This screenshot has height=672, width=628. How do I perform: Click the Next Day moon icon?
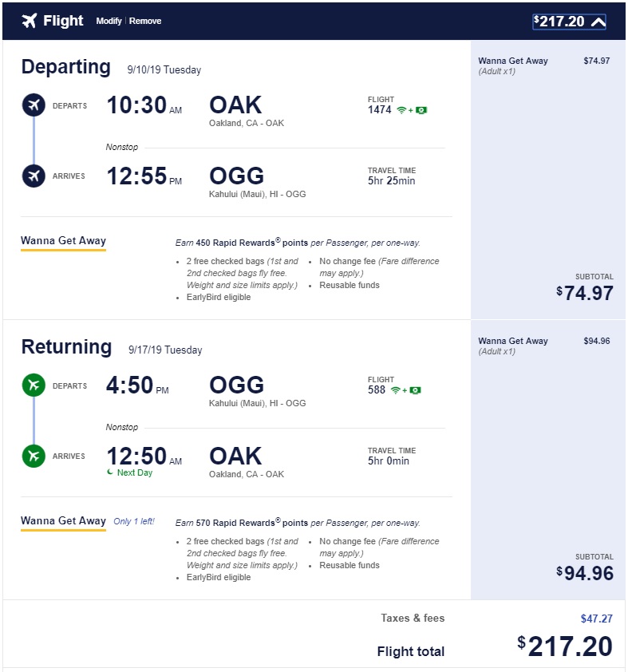point(110,472)
